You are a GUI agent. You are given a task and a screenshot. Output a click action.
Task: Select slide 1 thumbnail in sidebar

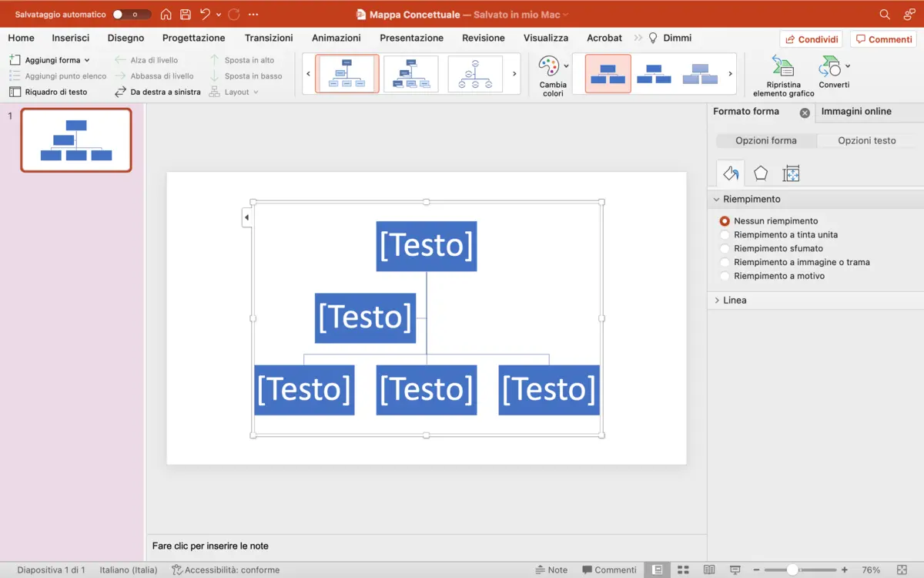tap(75, 139)
